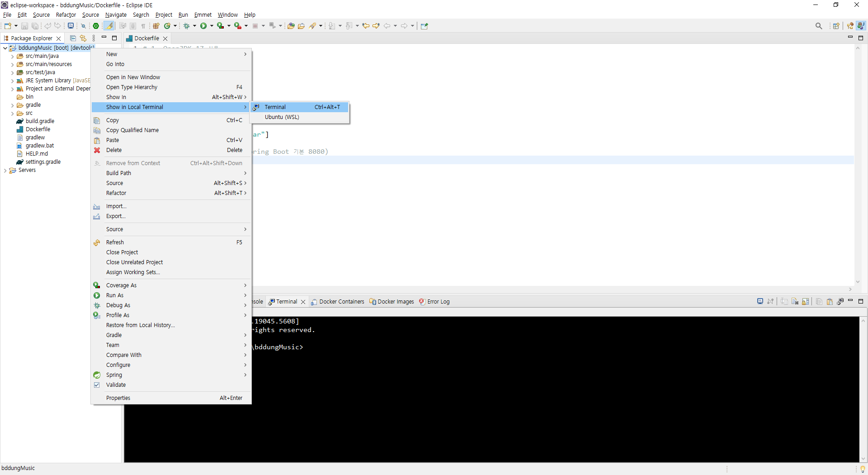The height and width of the screenshot is (475, 868).
Task: Close the Dockerfile editor tab
Action: (165, 38)
